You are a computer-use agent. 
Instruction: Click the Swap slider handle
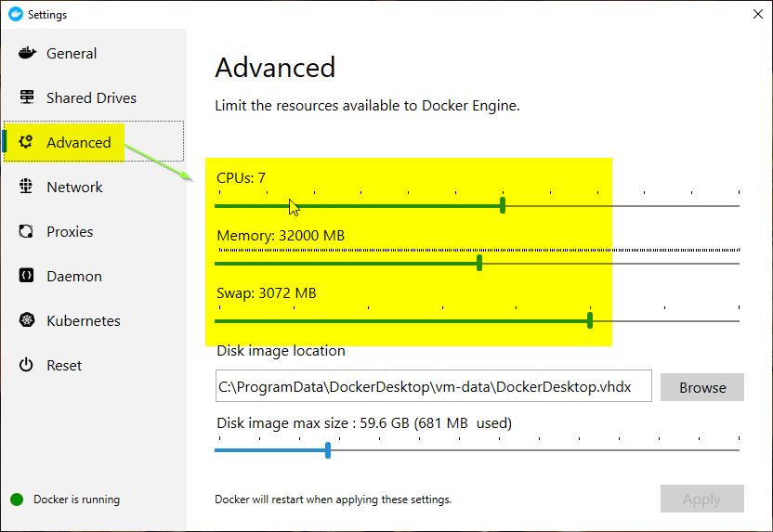point(590,320)
